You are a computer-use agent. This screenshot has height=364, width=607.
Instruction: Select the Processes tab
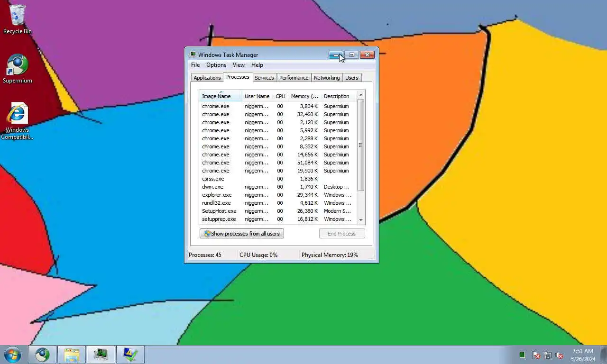238,77
